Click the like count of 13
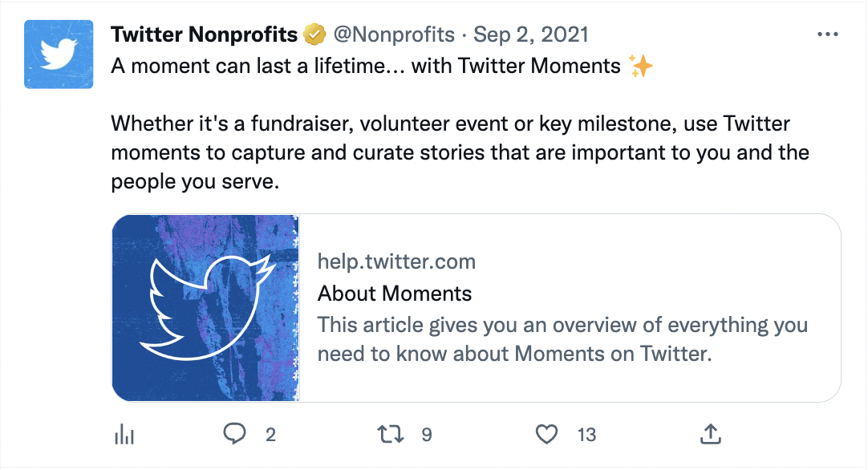 (x=586, y=435)
